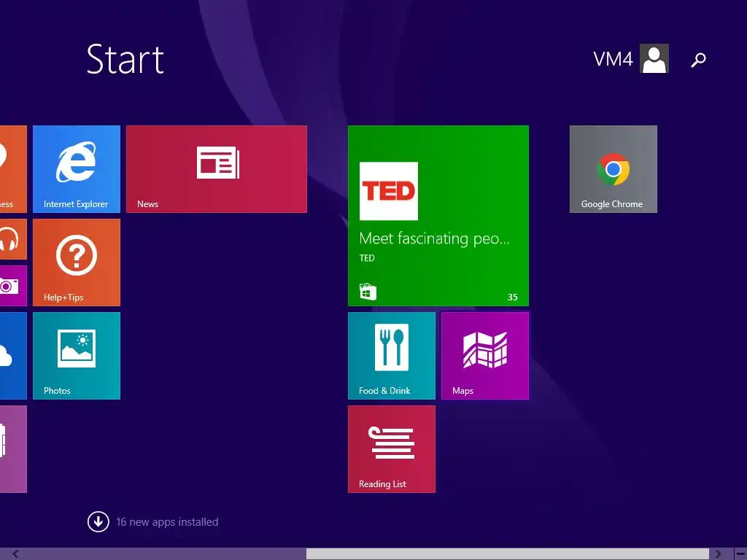
Task: Open the Reading List tile
Action: [x=392, y=449]
